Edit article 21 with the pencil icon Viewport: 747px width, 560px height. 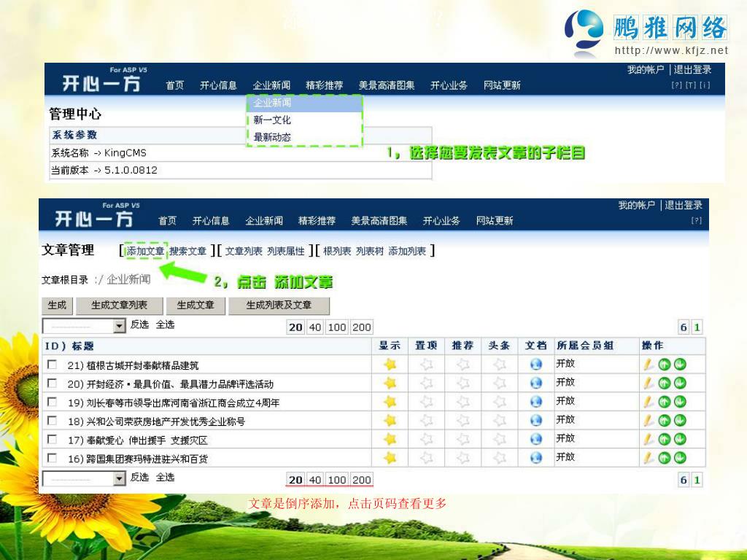coord(648,365)
